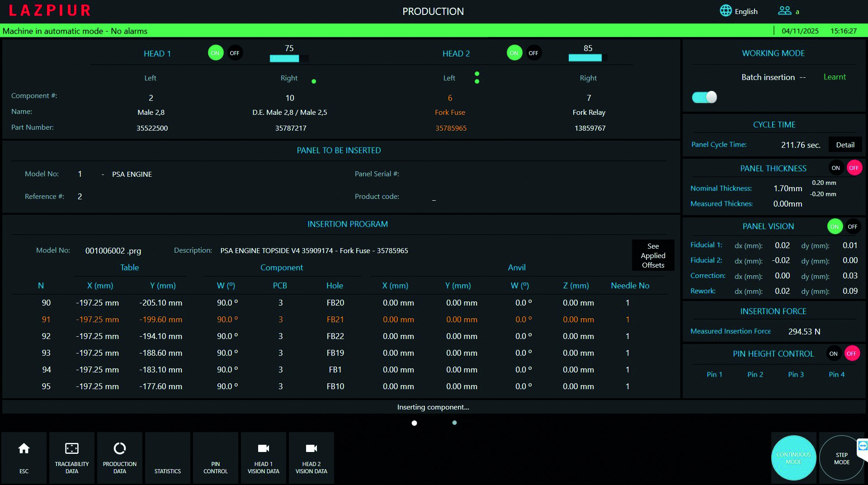Disable Panel Vision with OFF button
Image resolution: width=868 pixels, height=485 pixels.
coord(853,226)
